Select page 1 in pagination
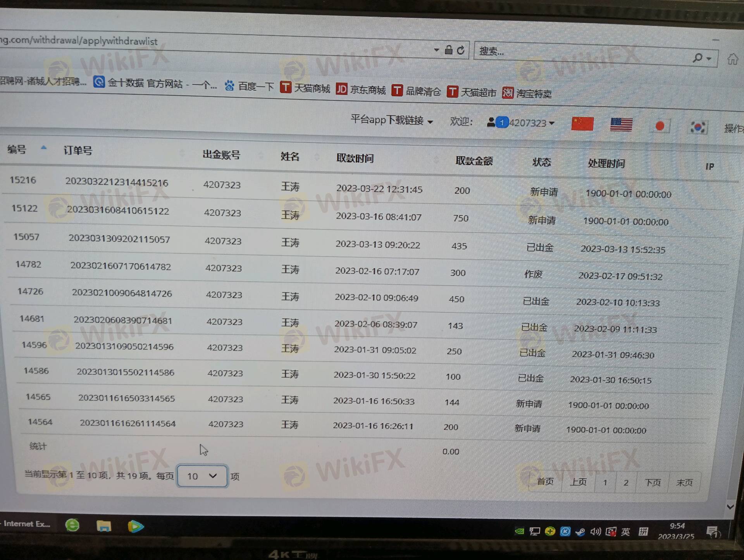The height and width of the screenshot is (560, 744). (x=605, y=482)
